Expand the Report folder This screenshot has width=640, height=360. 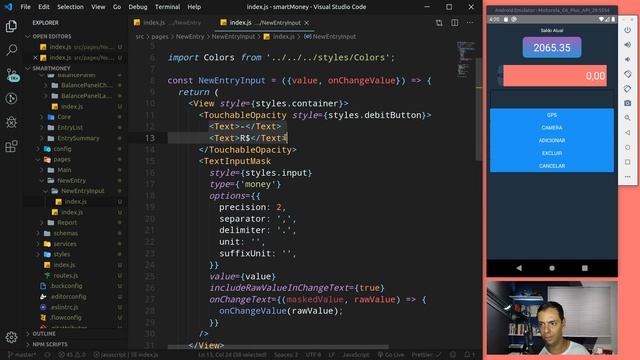pos(67,222)
